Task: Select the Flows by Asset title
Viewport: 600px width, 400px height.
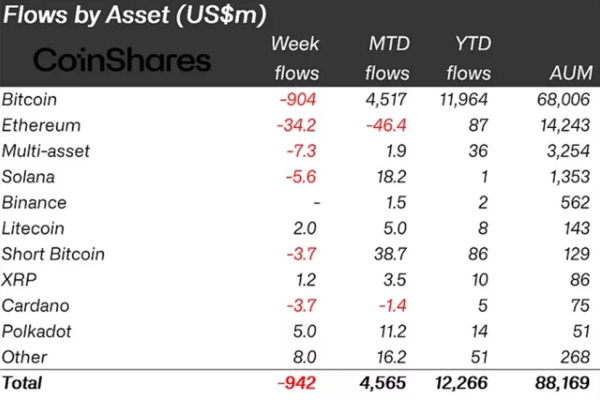Action: click(x=134, y=15)
